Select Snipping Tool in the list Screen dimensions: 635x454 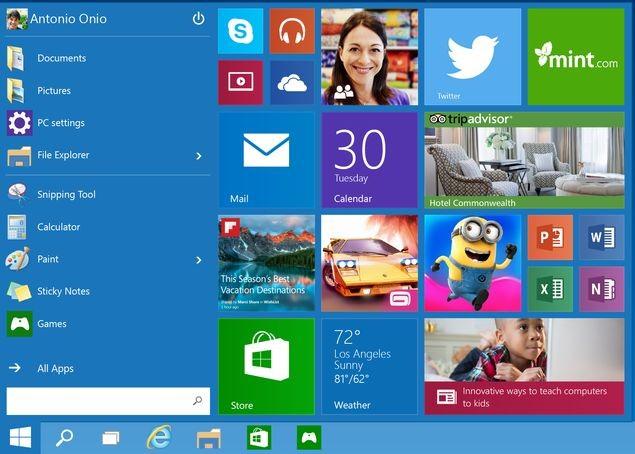[65, 194]
